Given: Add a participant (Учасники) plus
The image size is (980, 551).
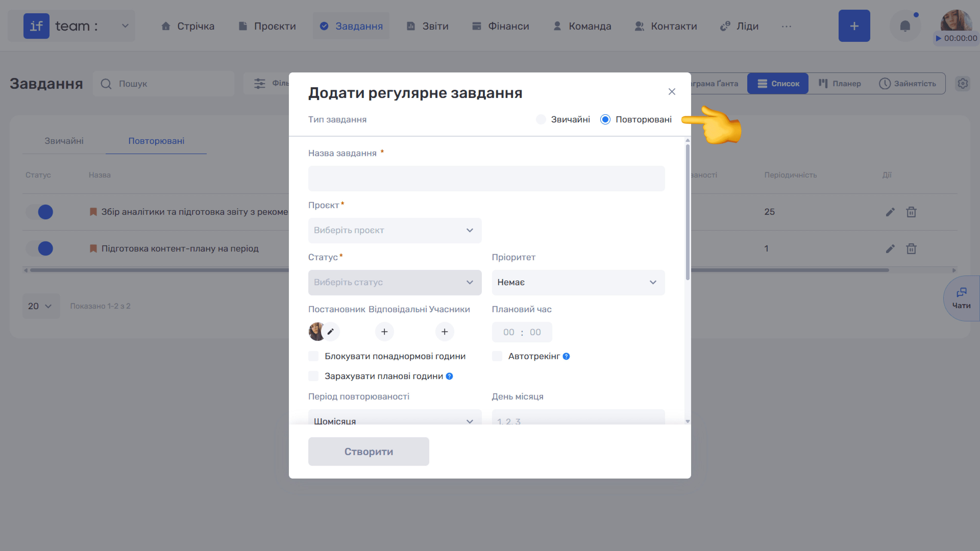Looking at the screenshot, I should click(444, 332).
